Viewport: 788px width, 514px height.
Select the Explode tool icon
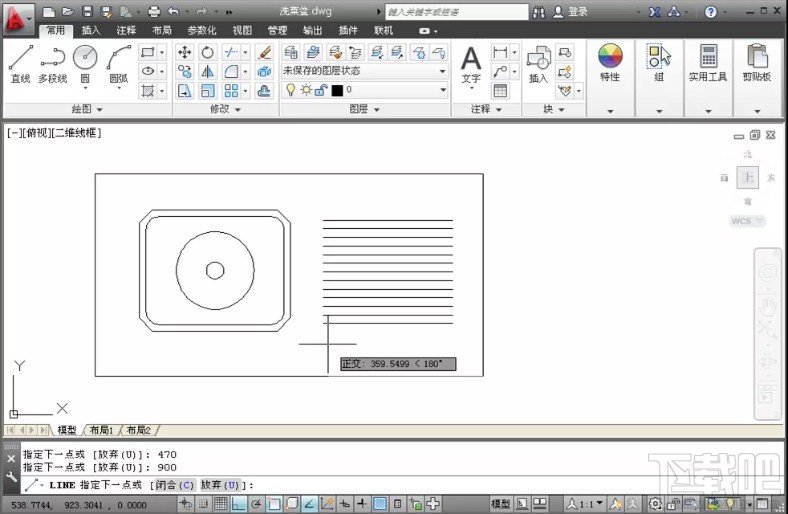264,71
